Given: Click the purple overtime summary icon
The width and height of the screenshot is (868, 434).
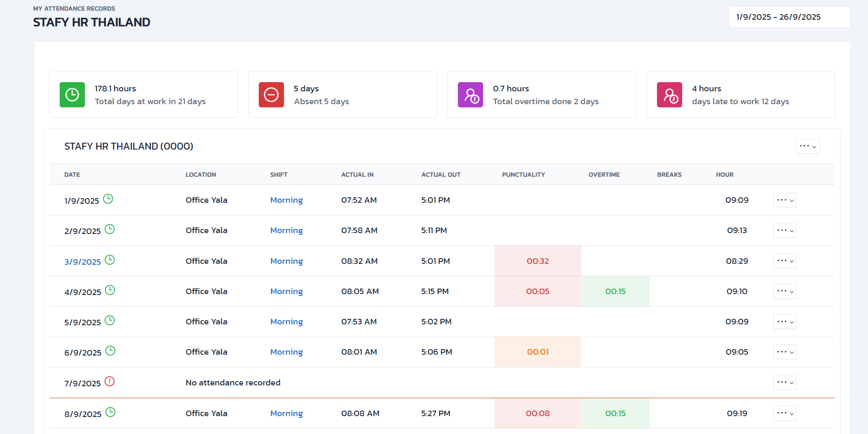Looking at the screenshot, I should [x=470, y=95].
